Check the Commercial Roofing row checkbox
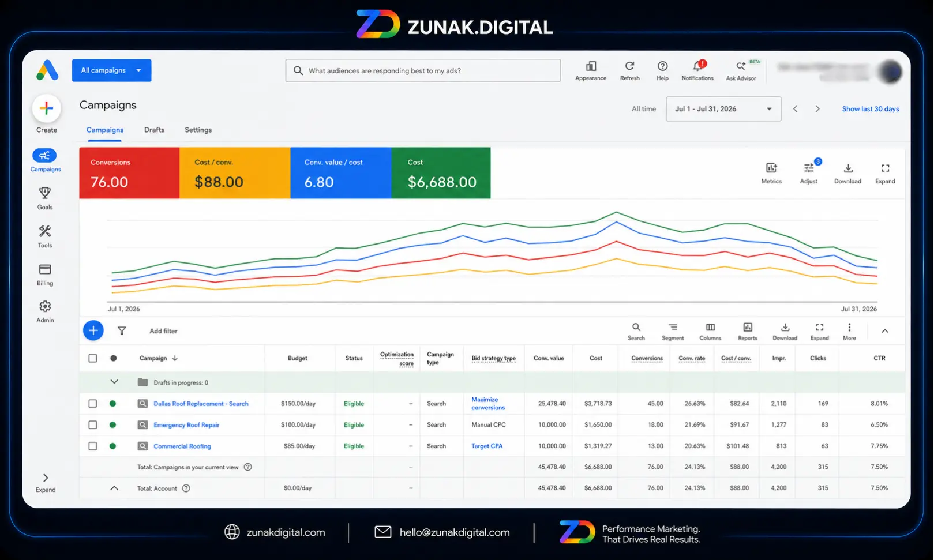Viewport: 934px width, 560px height. coord(92,446)
